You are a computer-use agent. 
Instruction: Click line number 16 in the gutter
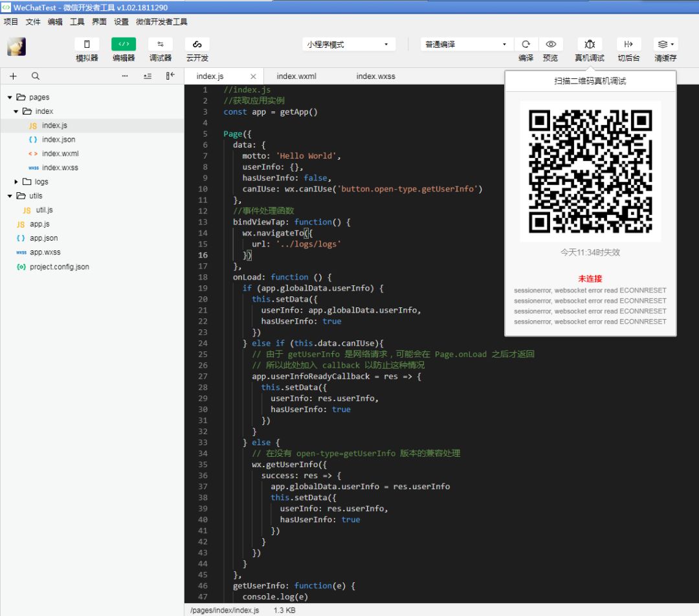pos(203,255)
